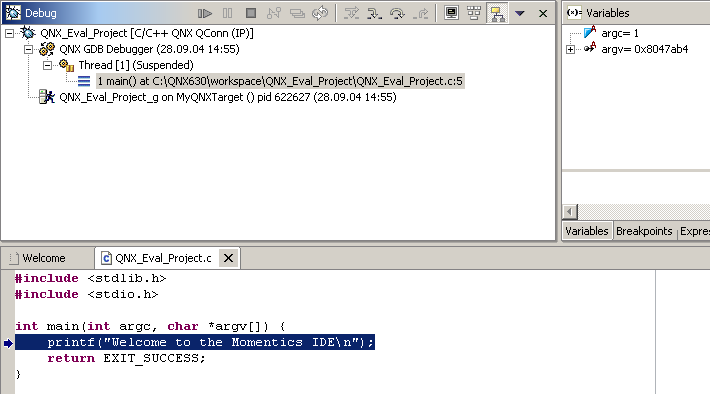Screen dimensions: 710x394
Task: Click the launch bug icon in tree
Action: 28,33
